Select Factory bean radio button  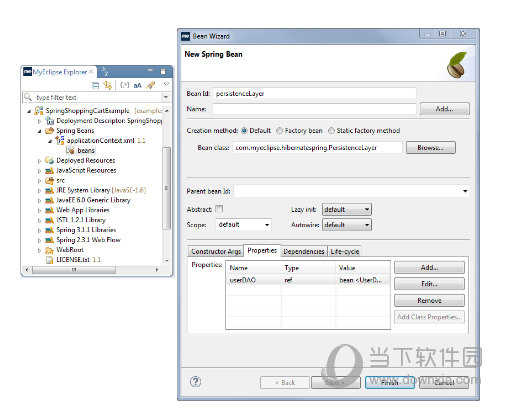click(280, 131)
